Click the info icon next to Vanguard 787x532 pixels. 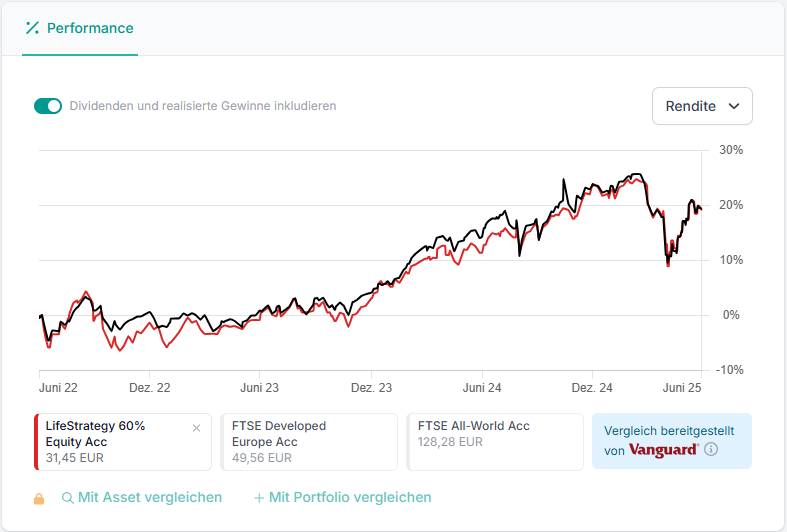click(711, 450)
